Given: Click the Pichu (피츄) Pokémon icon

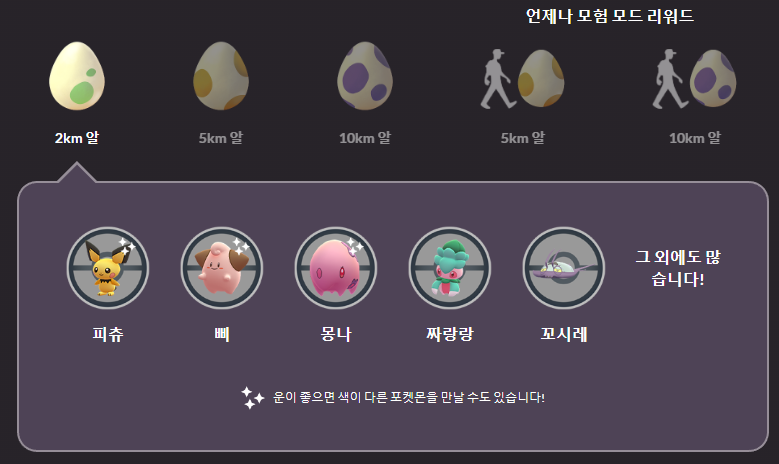Looking at the screenshot, I should [x=108, y=268].
